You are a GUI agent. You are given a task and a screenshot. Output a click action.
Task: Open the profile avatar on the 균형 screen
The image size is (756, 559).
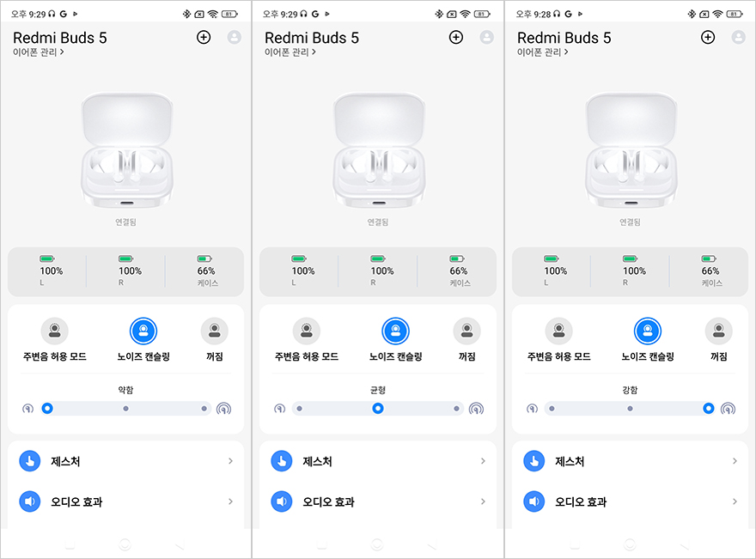pyautogui.click(x=487, y=37)
